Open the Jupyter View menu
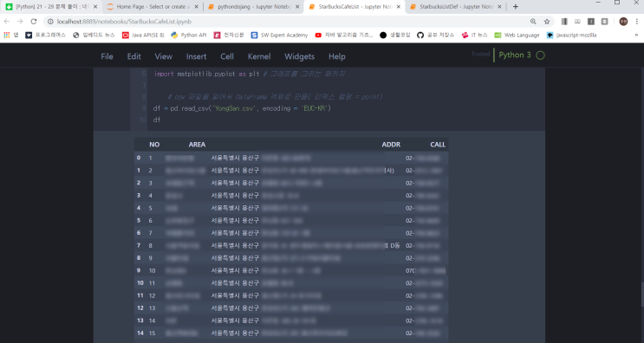 click(x=164, y=56)
